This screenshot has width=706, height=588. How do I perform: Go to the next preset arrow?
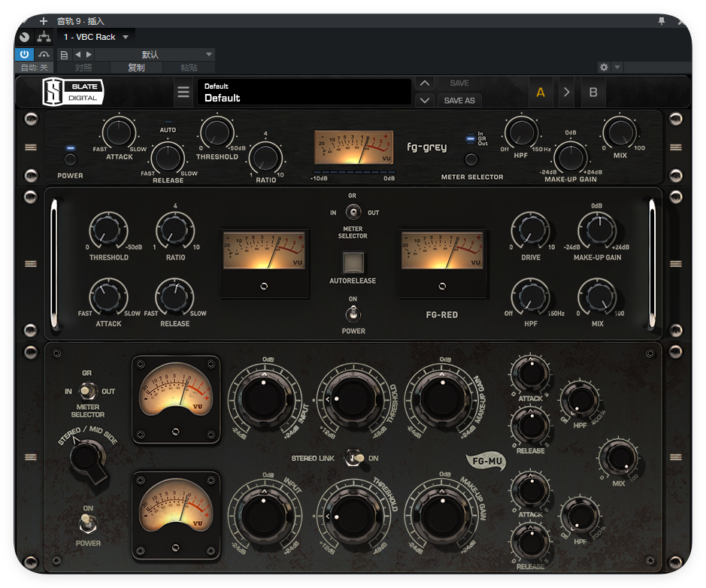89,54
